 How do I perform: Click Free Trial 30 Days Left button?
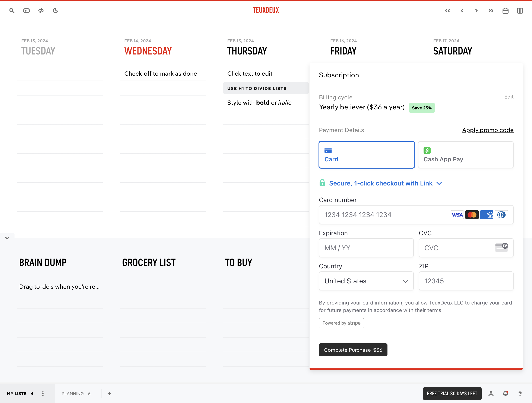452,393
